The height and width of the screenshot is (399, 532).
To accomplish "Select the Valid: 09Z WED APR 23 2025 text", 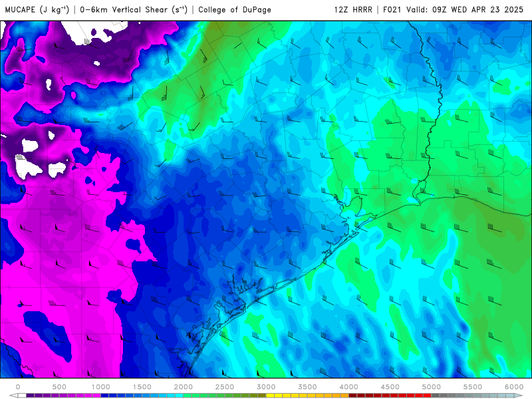I will tap(465, 9).
